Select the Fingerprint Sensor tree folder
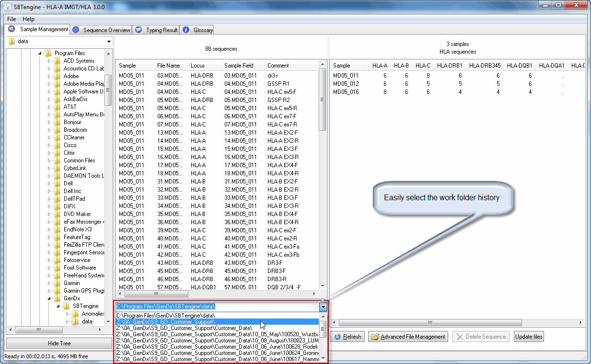 tap(83, 252)
